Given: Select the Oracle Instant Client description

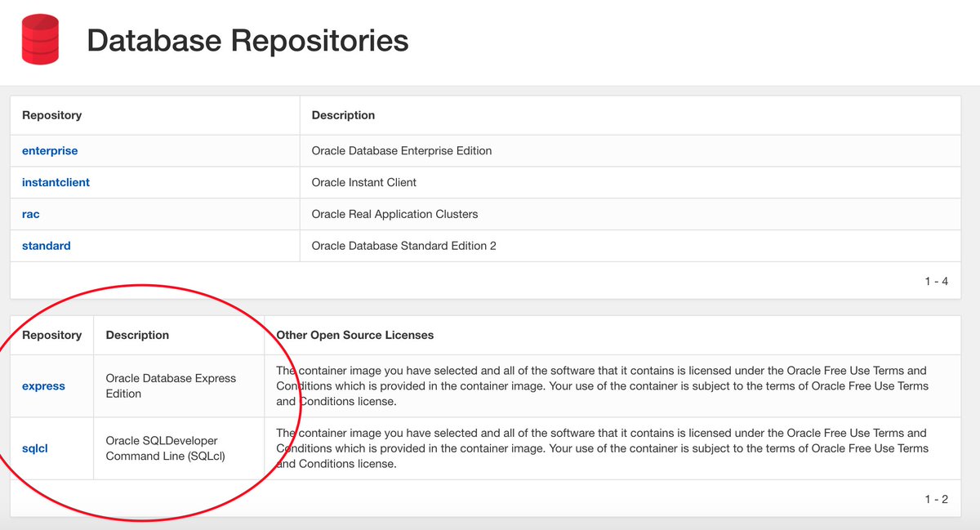Looking at the screenshot, I should pos(364,182).
